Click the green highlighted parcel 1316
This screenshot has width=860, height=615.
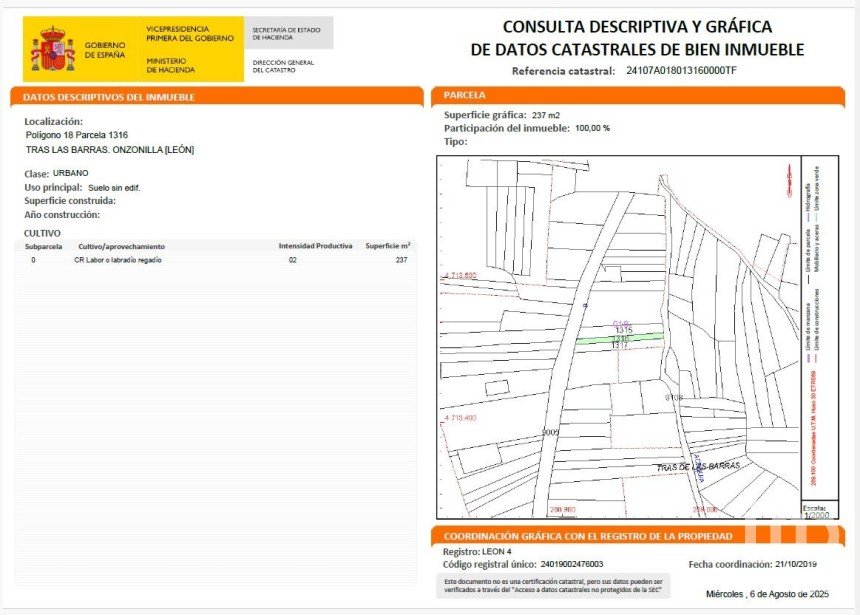pyautogui.click(x=620, y=339)
